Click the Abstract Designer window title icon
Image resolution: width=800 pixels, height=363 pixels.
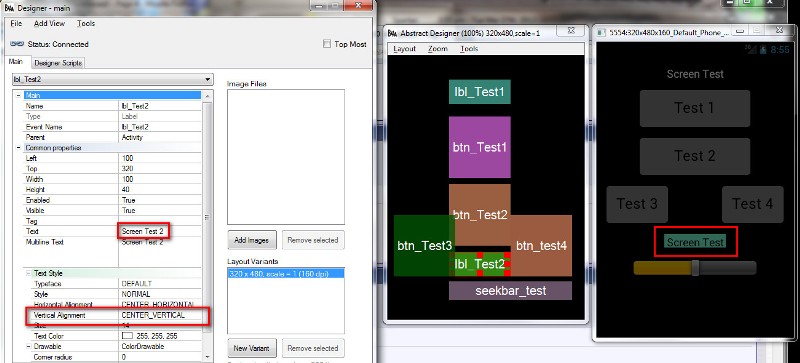point(392,33)
